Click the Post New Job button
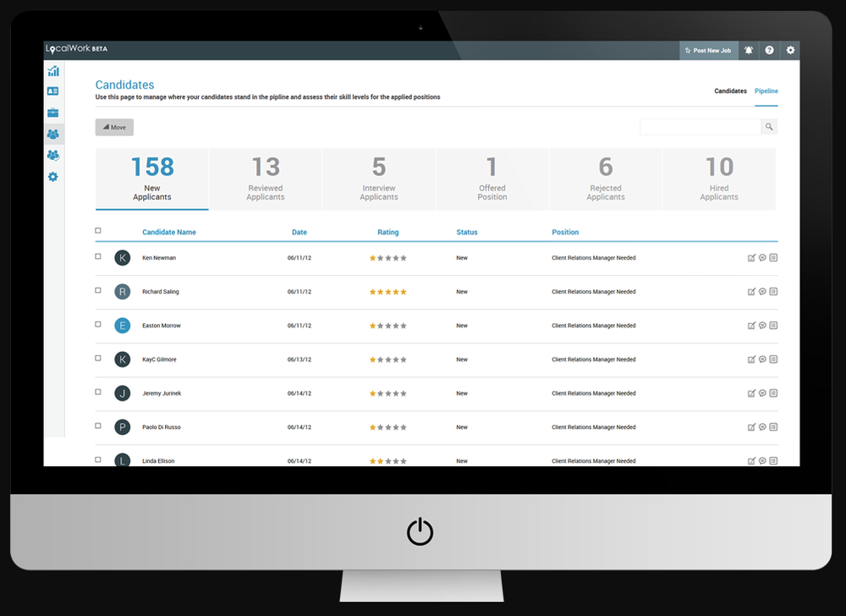 708,50
